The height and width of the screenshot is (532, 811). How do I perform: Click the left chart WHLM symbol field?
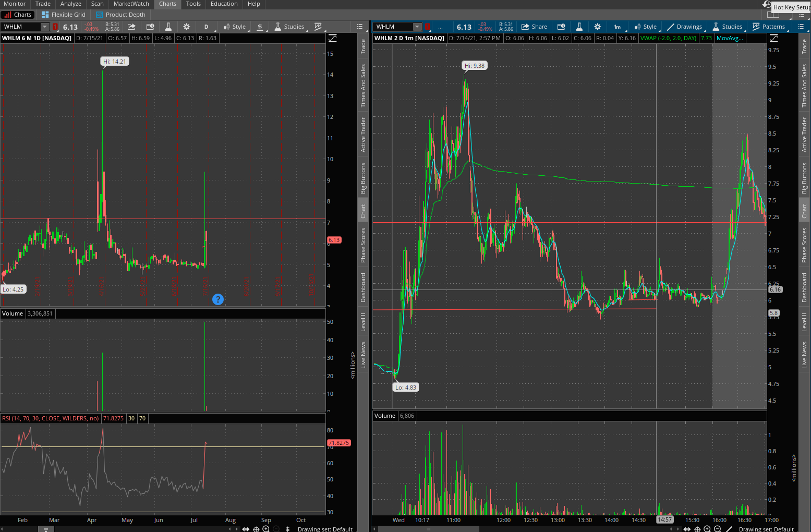[x=21, y=27]
